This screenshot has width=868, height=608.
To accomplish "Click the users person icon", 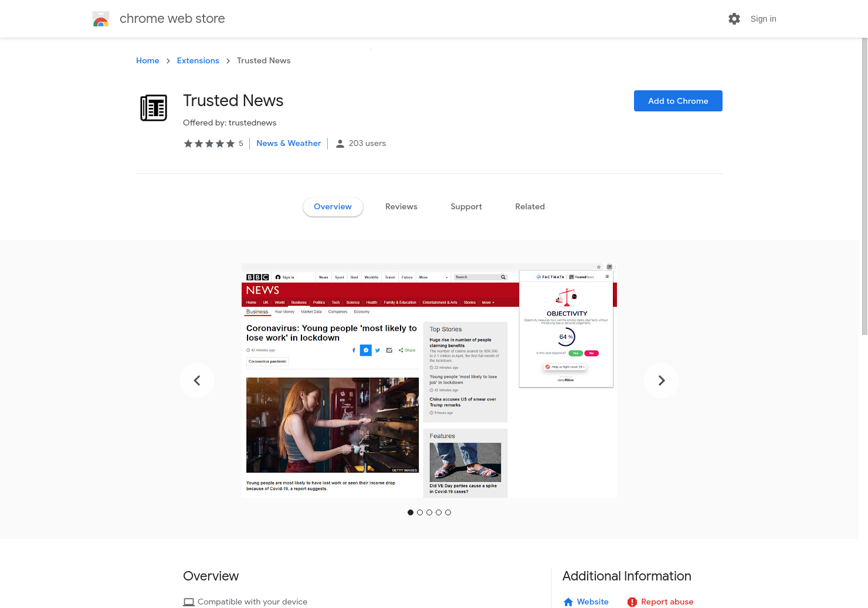I will [x=340, y=144].
